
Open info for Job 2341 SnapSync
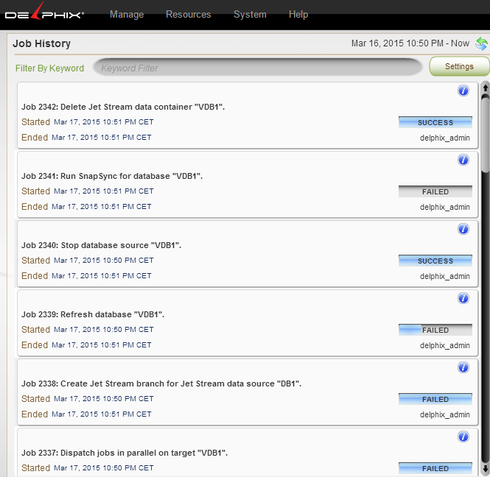tap(463, 160)
